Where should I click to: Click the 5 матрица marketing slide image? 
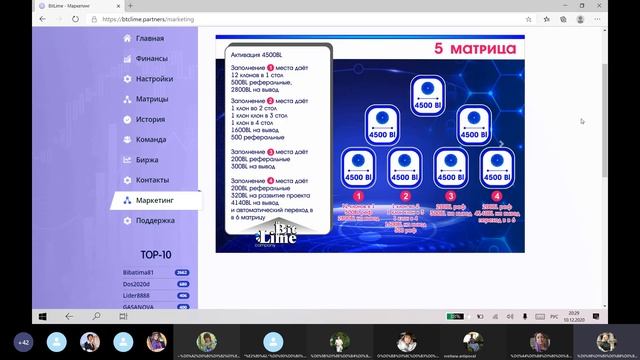370,144
